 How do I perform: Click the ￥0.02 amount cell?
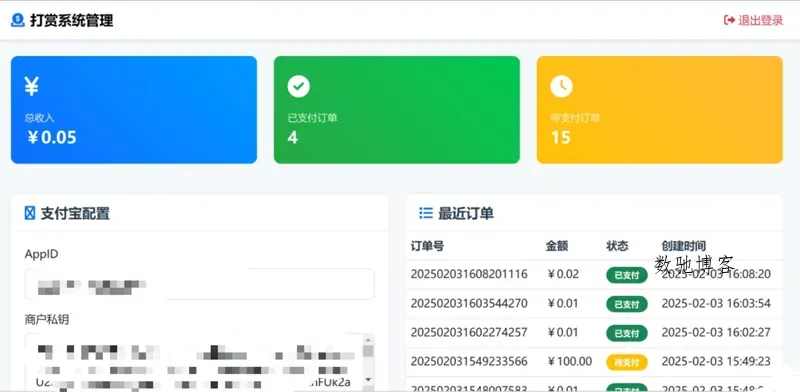(x=563, y=274)
